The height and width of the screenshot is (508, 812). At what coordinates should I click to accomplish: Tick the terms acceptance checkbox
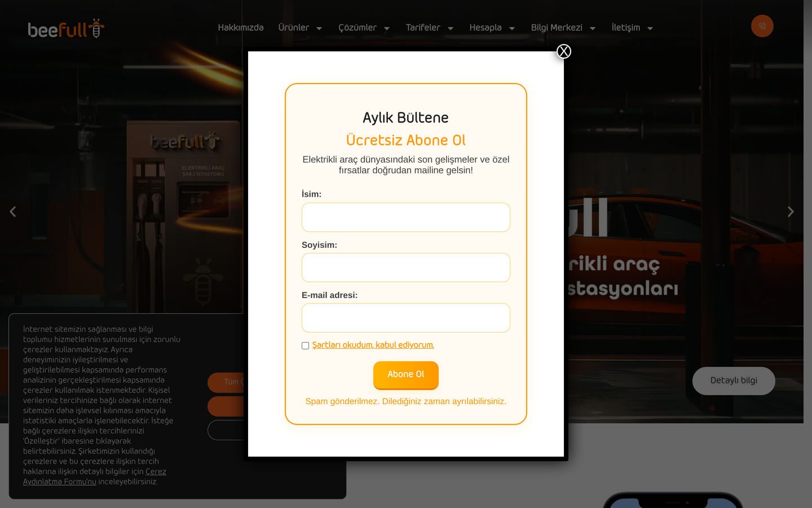point(305,345)
